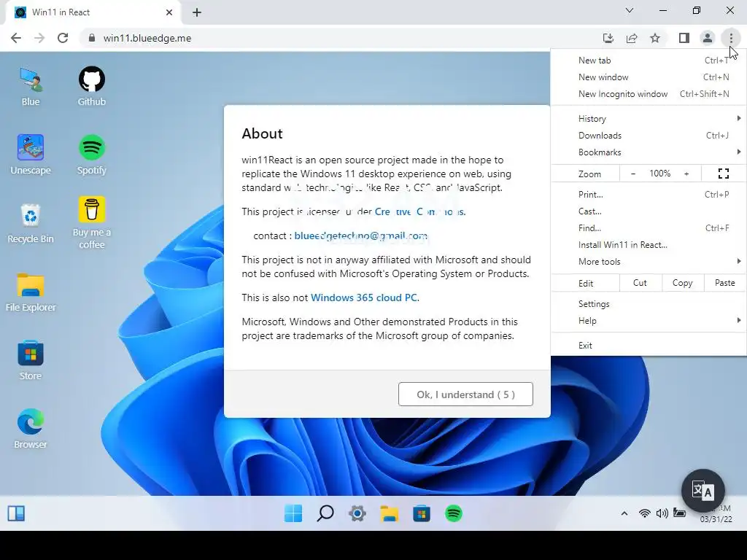Click the lock icon for site info
Viewport: 747px width, 560px height.
92,38
